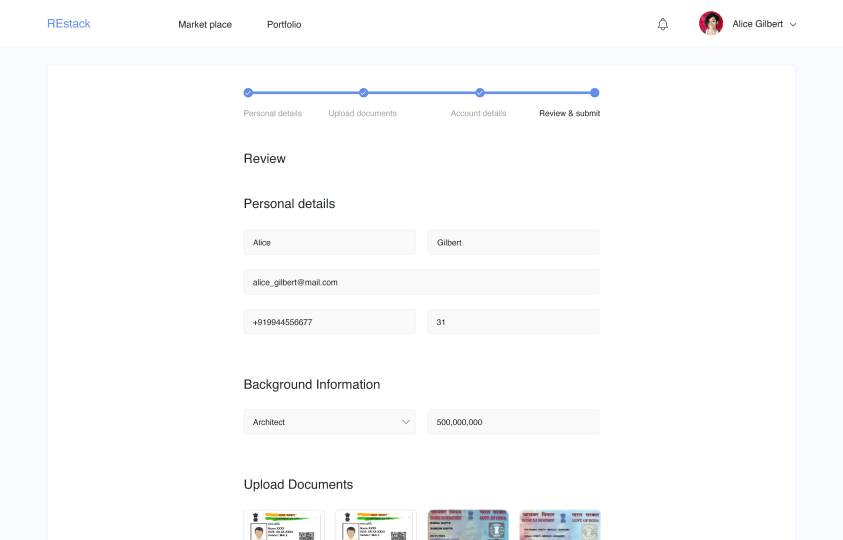Click the Account details step label
Viewport: 843px width, 540px height.
pos(478,113)
